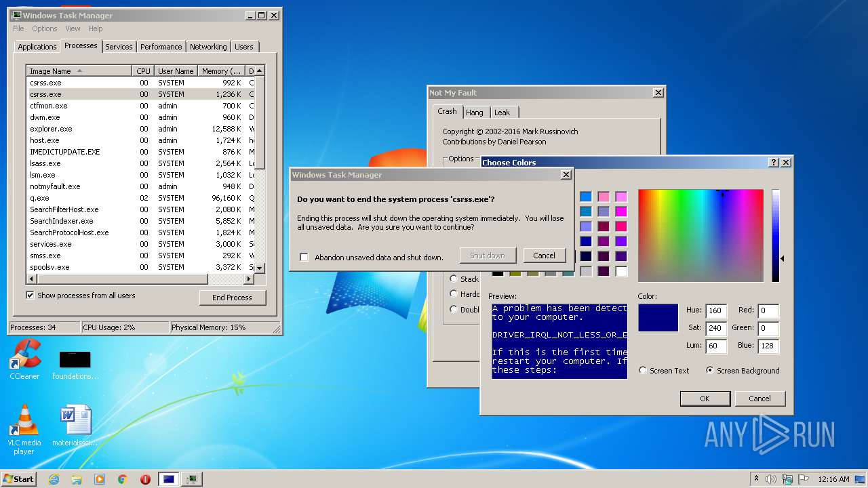The image size is (868, 488).
Task: Launch Windows Media Player from taskbar
Action: (100, 479)
